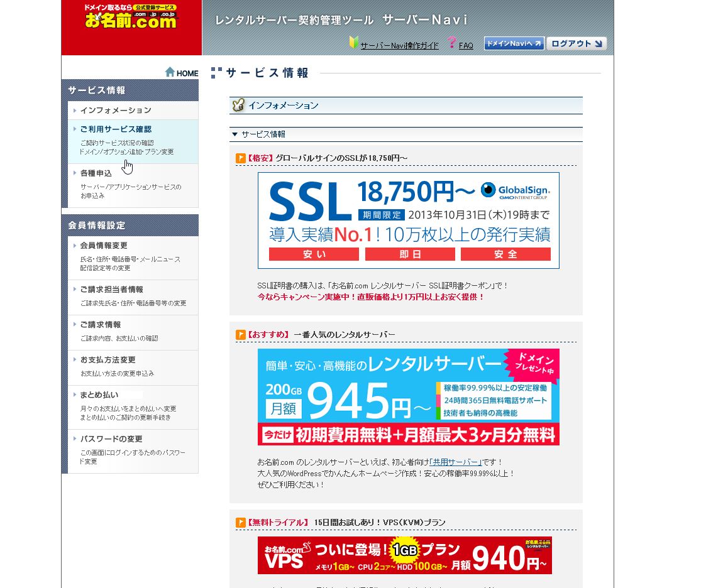Click the red 今ならキャンペーン実施中 text
This screenshot has width=701, height=588.
click(x=370, y=297)
